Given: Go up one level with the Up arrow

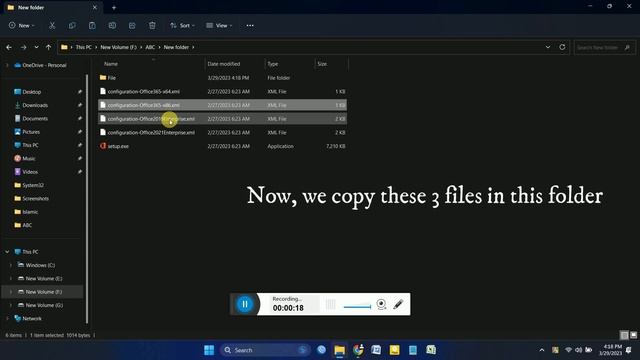Looking at the screenshot, I should coord(49,47).
